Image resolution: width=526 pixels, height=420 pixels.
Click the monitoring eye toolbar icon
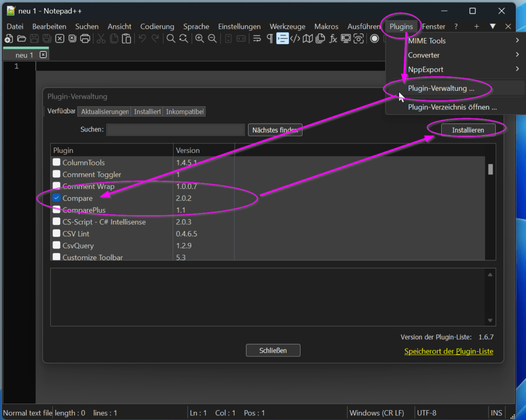(359, 39)
